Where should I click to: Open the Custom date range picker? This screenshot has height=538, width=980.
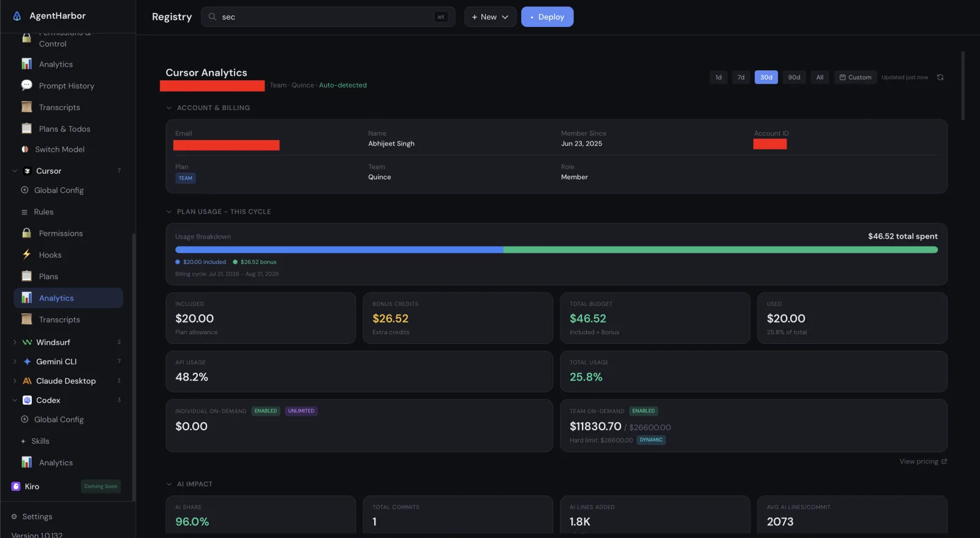click(855, 77)
